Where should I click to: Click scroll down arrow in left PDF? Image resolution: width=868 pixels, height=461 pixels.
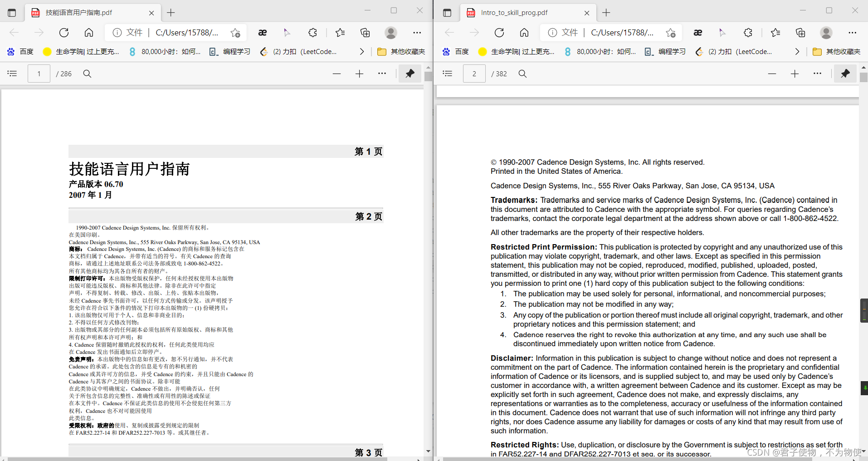pos(428,451)
